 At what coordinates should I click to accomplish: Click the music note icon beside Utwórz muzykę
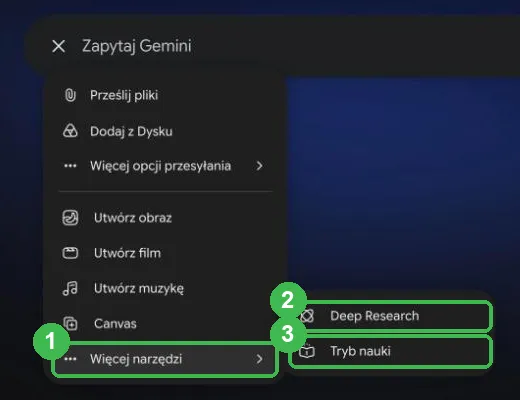click(70, 288)
